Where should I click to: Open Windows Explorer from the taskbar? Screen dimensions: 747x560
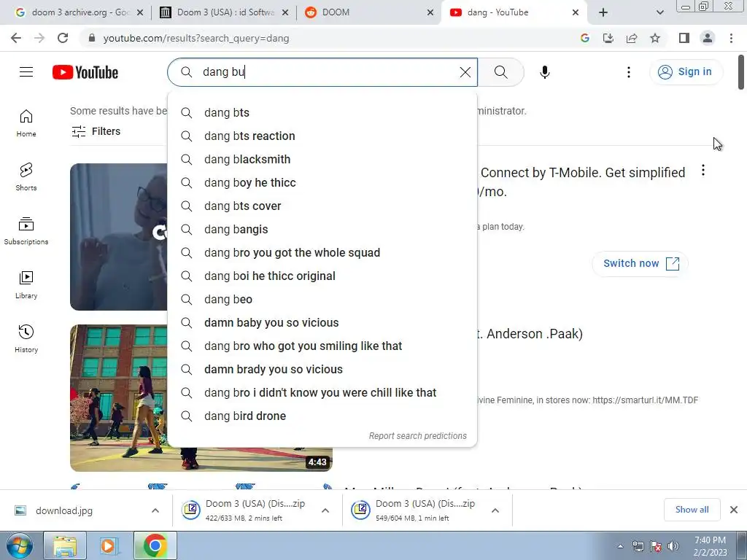point(65,546)
